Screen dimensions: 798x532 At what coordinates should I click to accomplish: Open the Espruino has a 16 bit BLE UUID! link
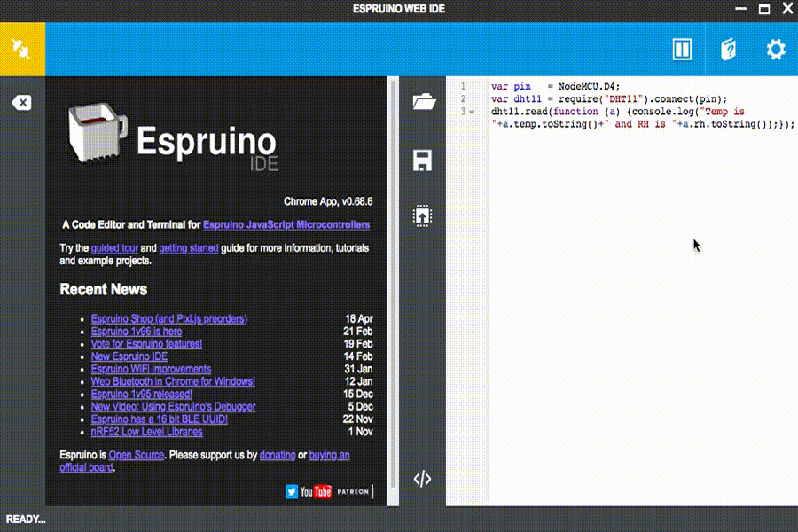pyautogui.click(x=160, y=419)
